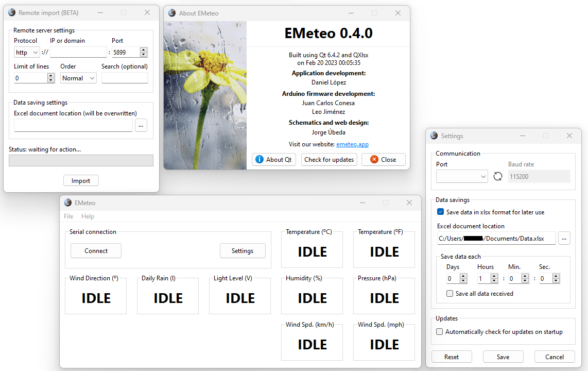
Task: Browse for Excel document location in Settings
Action: click(564, 238)
